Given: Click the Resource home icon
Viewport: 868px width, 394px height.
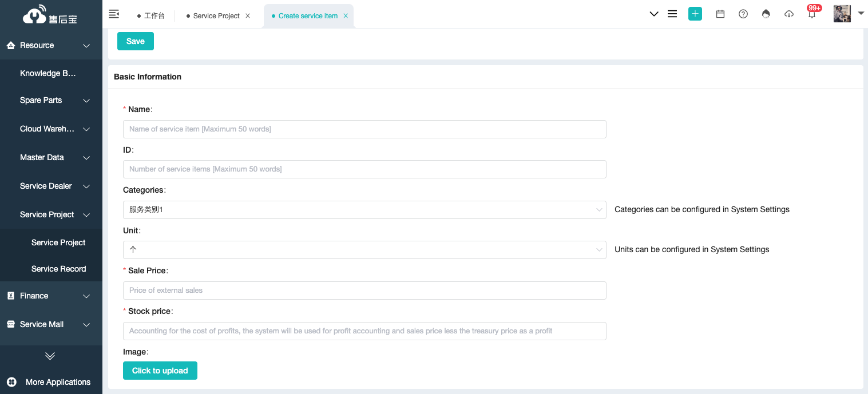Looking at the screenshot, I should pyautogui.click(x=10, y=45).
